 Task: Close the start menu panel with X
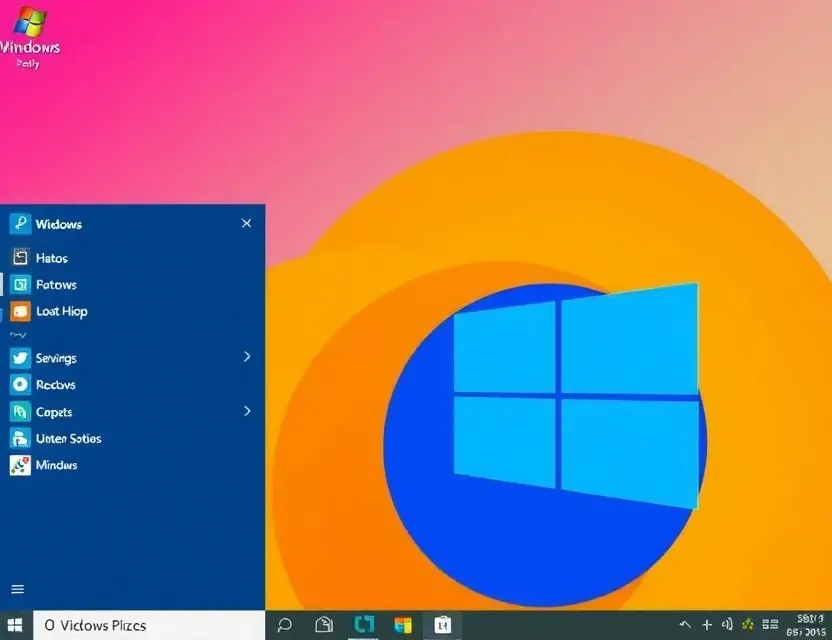(246, 223)
